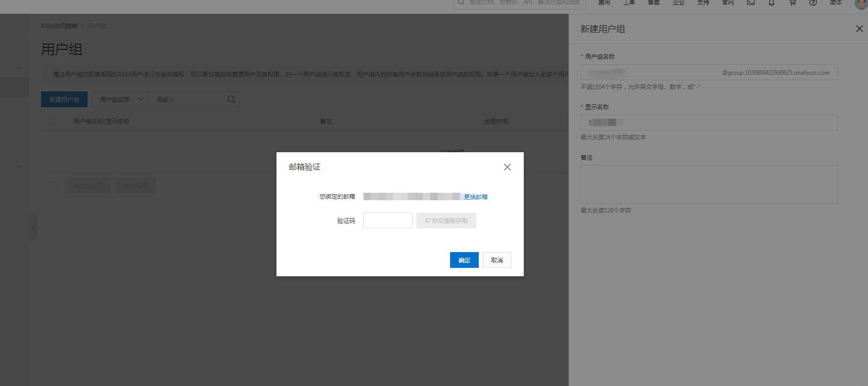Close the 新建用户组 side panel
The image size is (868, 386).
pos(859,29)
